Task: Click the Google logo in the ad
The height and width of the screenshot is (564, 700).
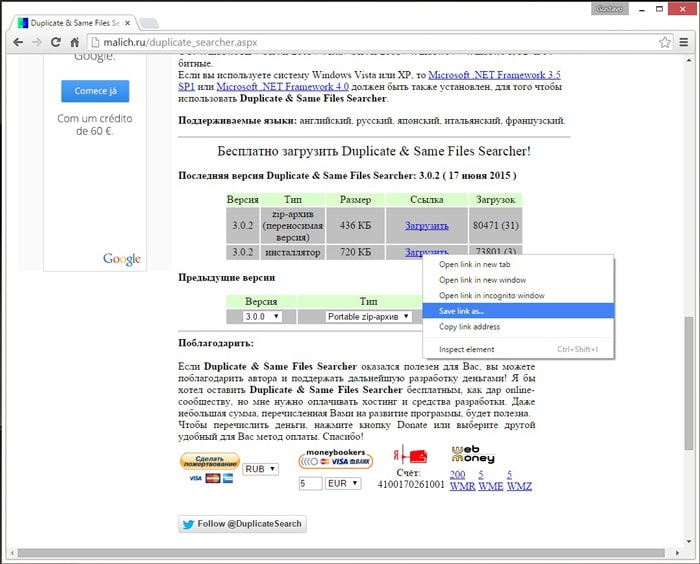Action: (x=122, y=259)
